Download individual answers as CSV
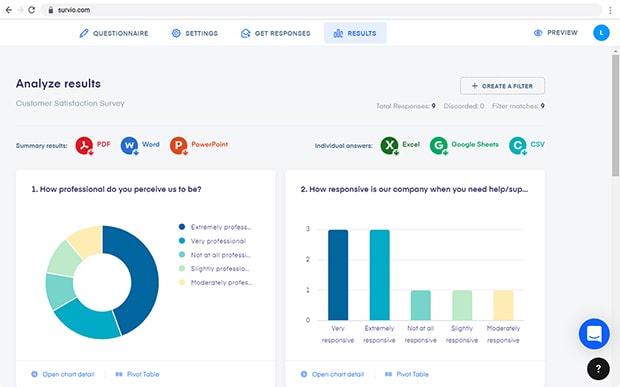 (527, 145)
